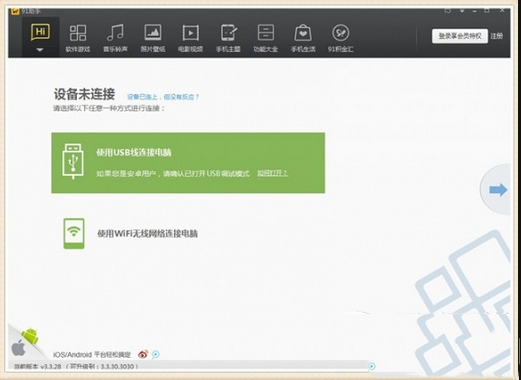Open 手机主题 phone themes section
This screenshot has height=380, width=521.
click(228, 38)
